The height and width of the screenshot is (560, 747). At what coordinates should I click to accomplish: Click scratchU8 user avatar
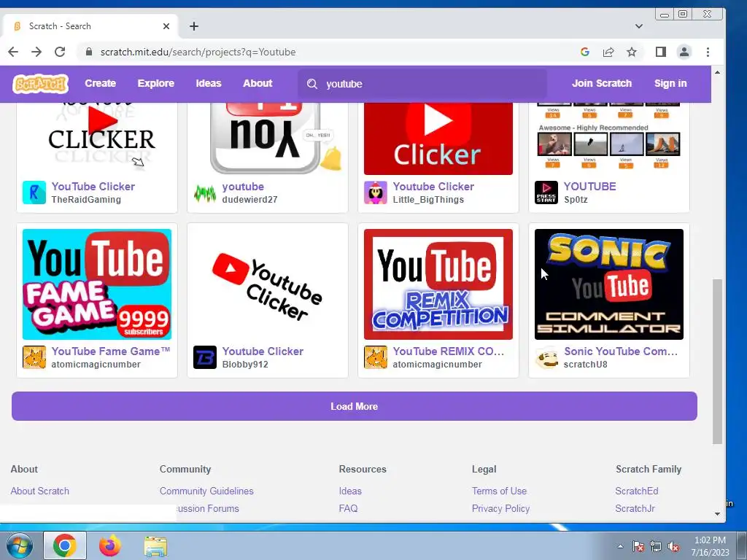coord(546,357)
